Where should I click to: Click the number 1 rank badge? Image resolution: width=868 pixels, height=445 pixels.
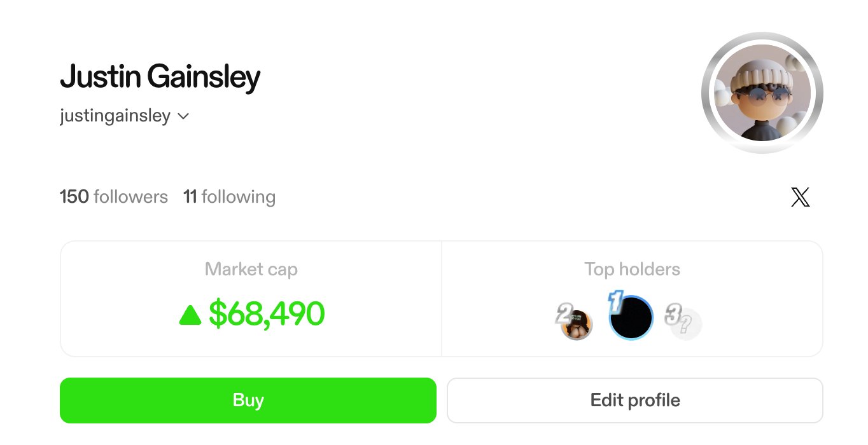point(615,301)
